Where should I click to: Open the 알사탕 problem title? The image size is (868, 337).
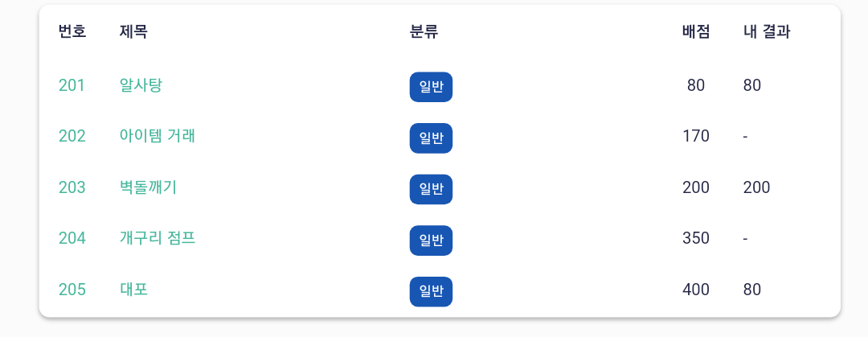[x=141, y=85]
